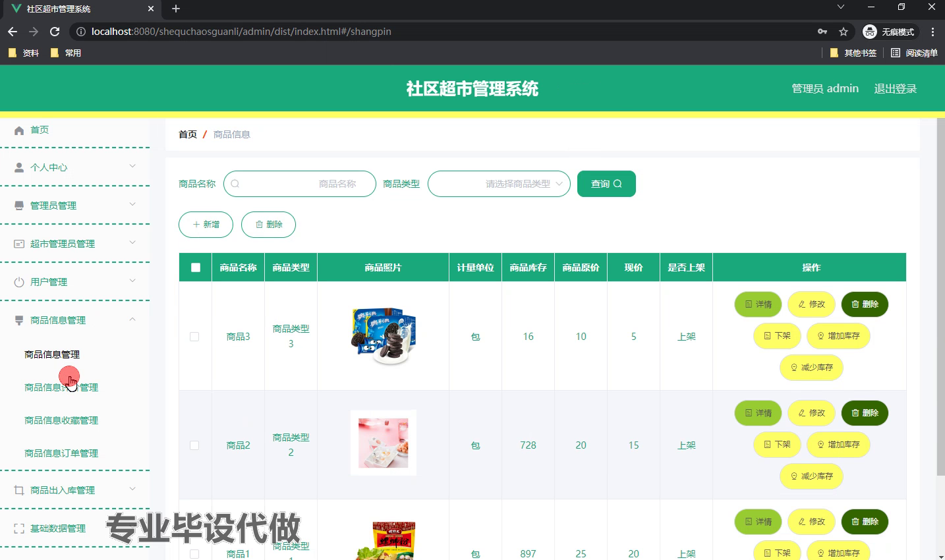The image size is (945, 560).
Task: Click the pink product image of 商品2
Action: point(384,443)
